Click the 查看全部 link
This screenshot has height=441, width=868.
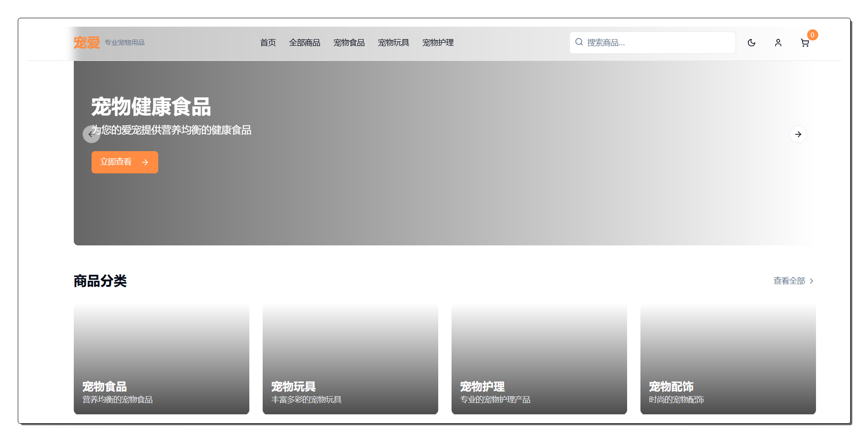click(794, 281)
